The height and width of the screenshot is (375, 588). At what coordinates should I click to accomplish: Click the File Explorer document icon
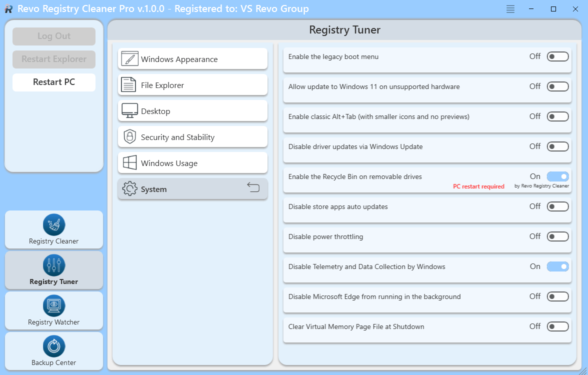tap(129, 85)
